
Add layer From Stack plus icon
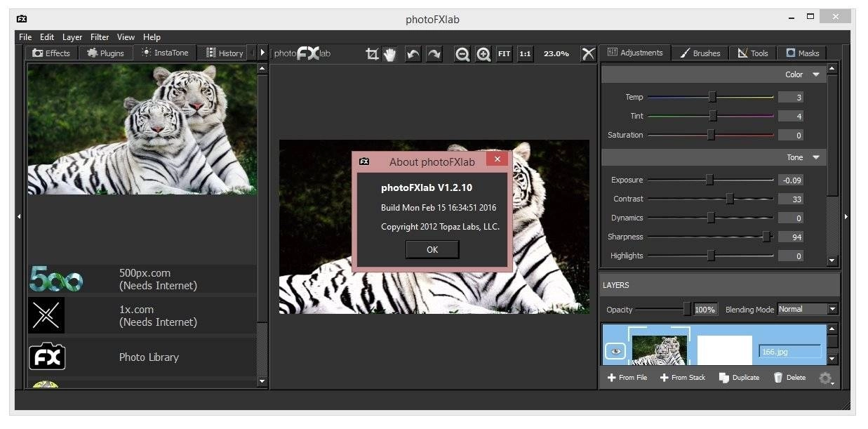[664, 378]
